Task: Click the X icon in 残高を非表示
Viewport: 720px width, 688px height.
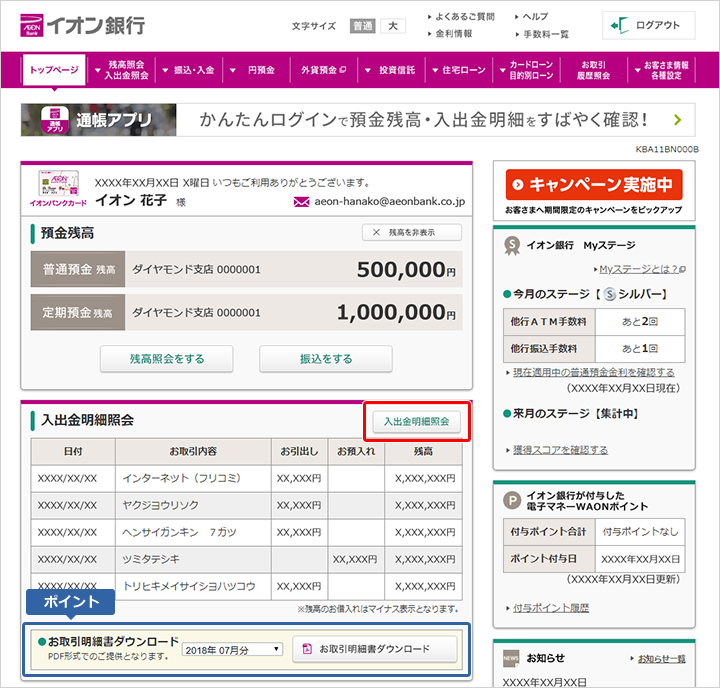Action: [376, 232]
